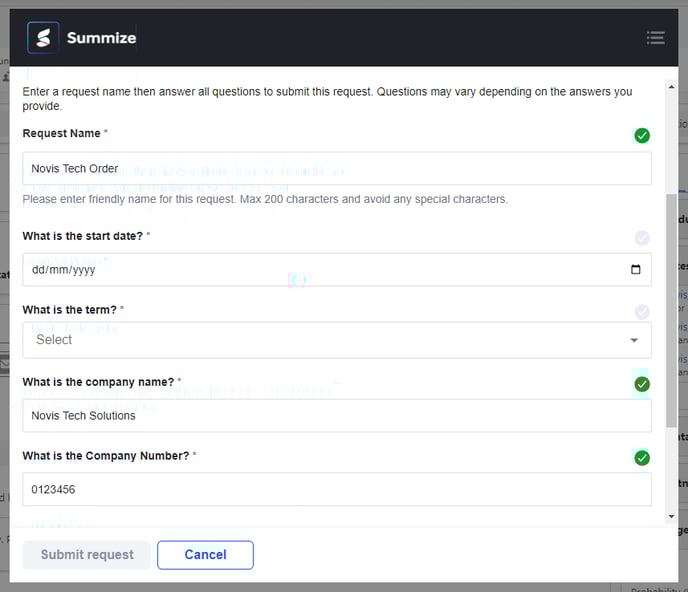Click grey checkmark beside term question

point(642,312)
